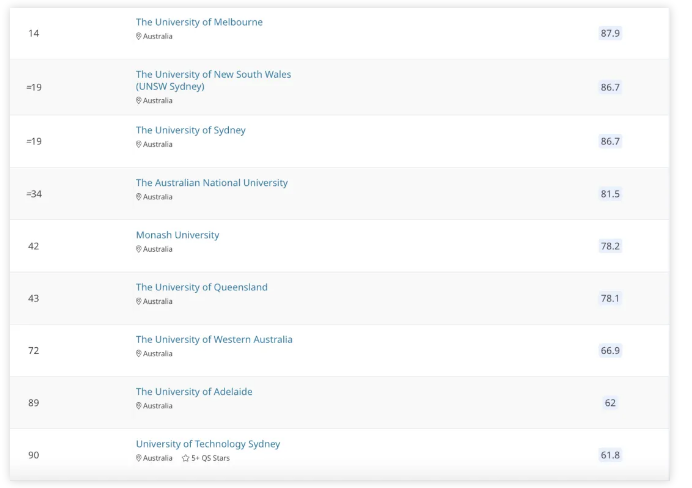Open Monash University link
Viewport: 692px width, 488px height.
[177, 235]
